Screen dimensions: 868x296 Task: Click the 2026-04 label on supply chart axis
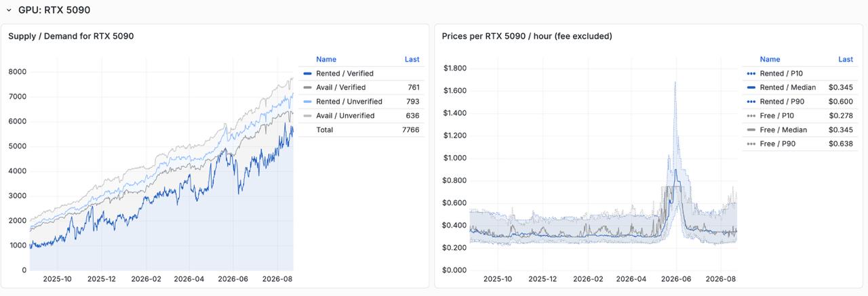(189, 278)
